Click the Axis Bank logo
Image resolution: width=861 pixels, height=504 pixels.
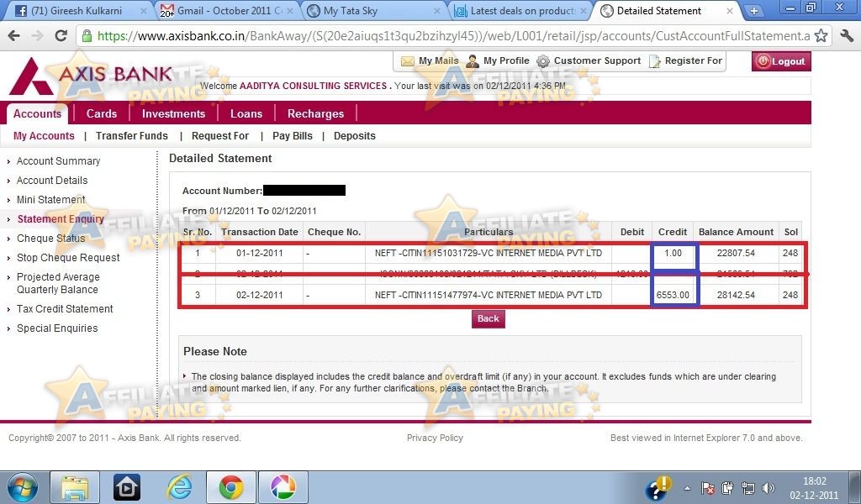click(x=91, y=76)
